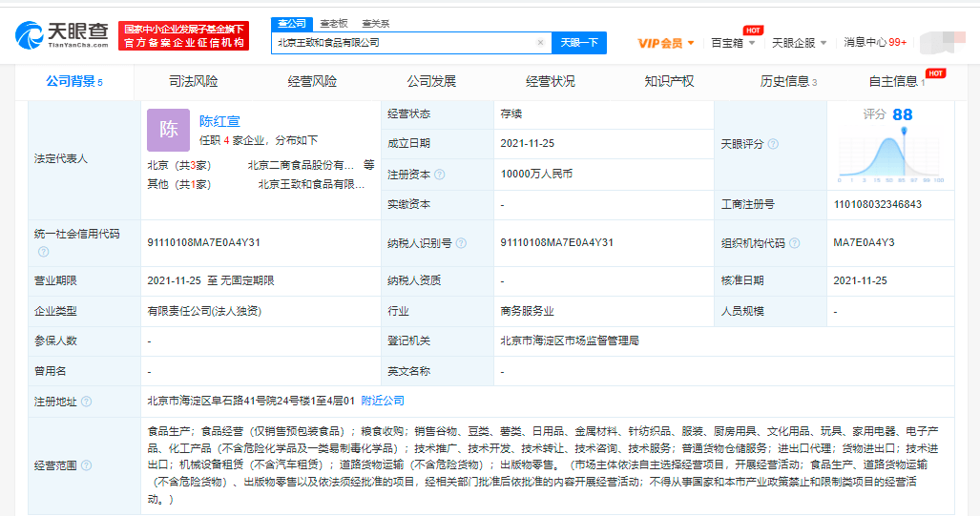The width and height of the screenshot is (980, 516).
Task: Select the 查公司 search tab
Action: [292, 24]
